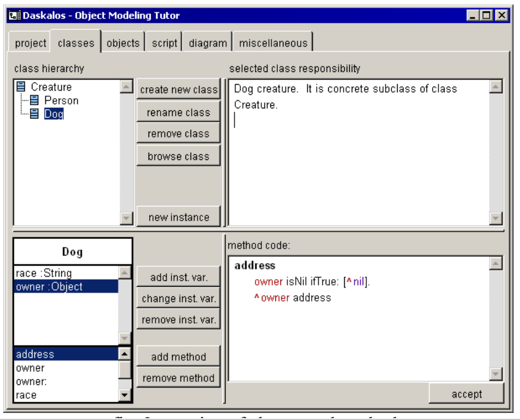
Task: Click the down arrow of class hierarchy scrollbar
Action: pos(126,218)
